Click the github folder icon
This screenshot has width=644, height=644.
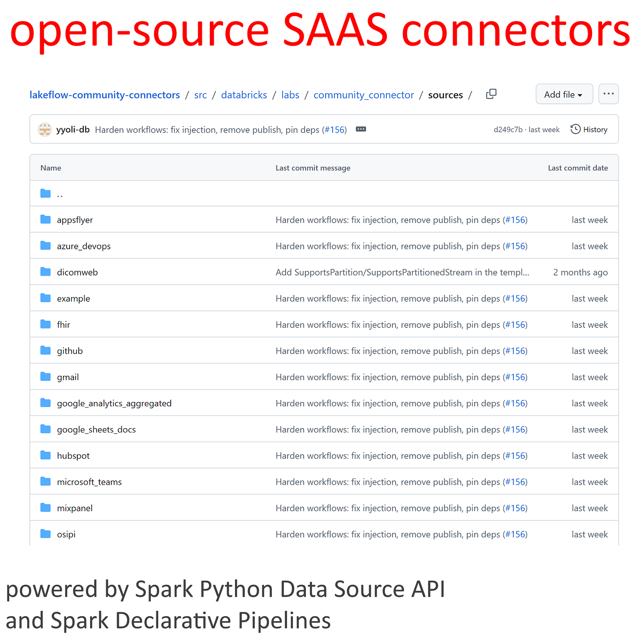pos(46,351)
